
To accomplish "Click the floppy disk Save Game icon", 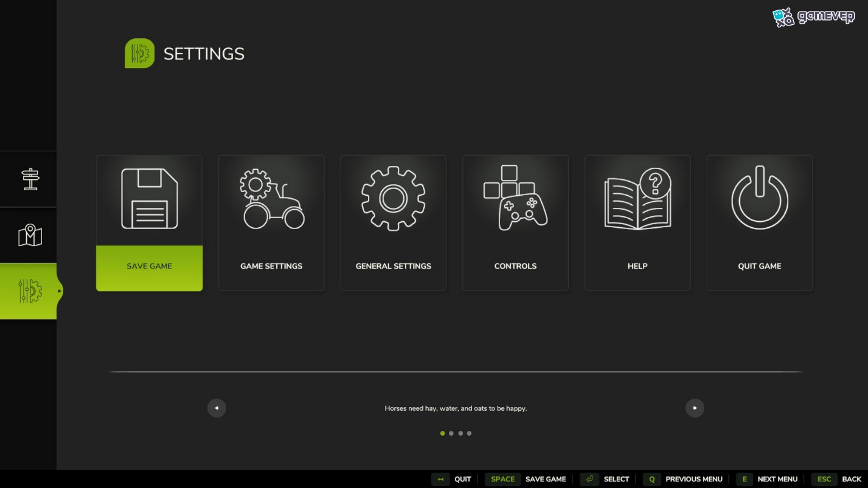I will click(149, 199).
